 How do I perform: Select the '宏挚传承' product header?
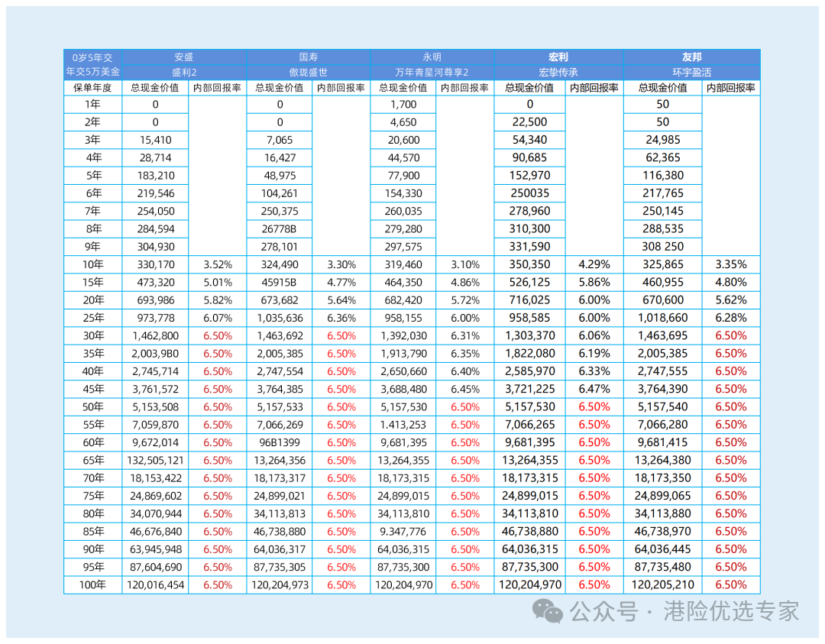558,72
